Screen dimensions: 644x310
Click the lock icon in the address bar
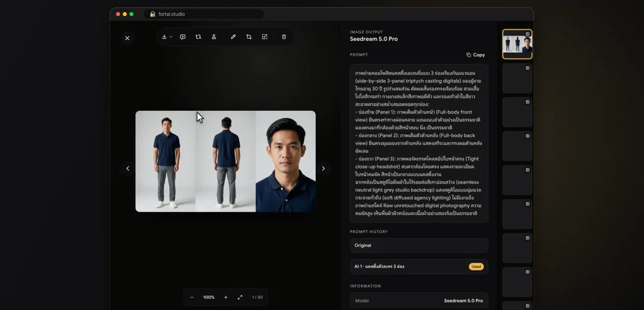[152, 14]
